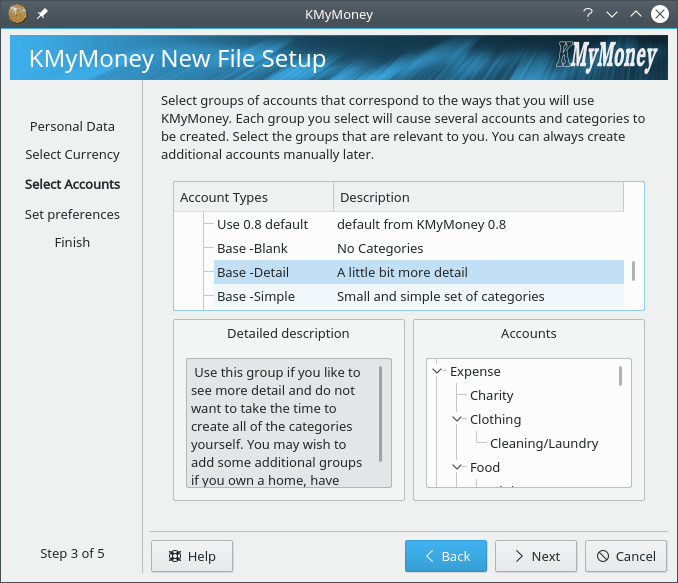The image size is (678, 583).
Task: Select the 'Use 0.8 default' account type
Action: click(262, 224)
